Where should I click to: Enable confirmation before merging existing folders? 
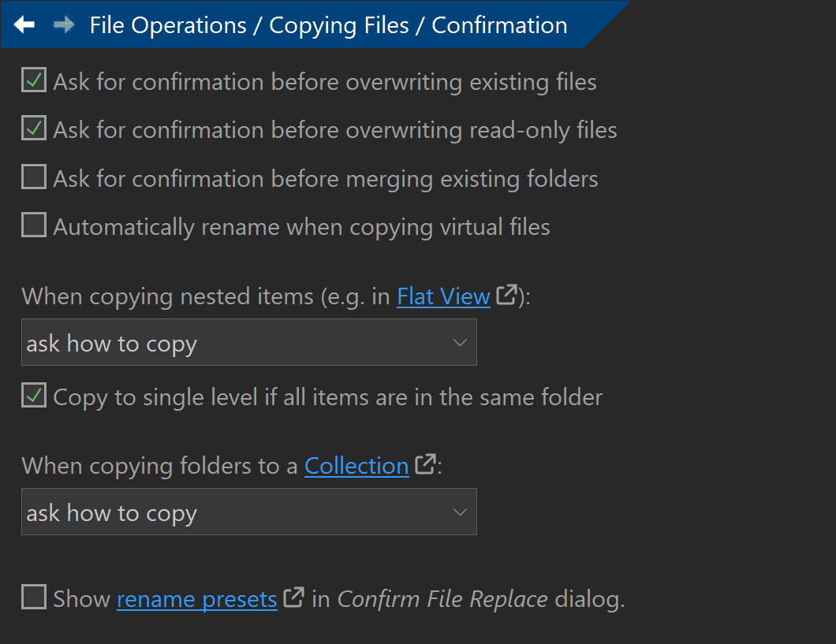coord(34,177)
